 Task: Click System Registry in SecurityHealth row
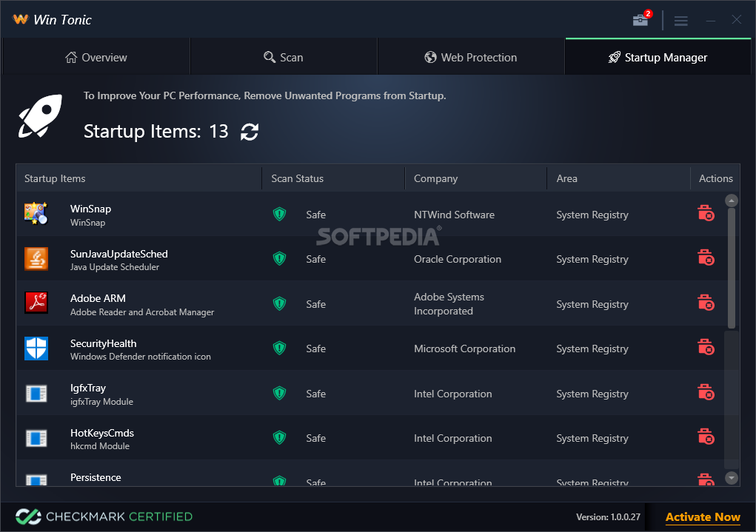592,349
